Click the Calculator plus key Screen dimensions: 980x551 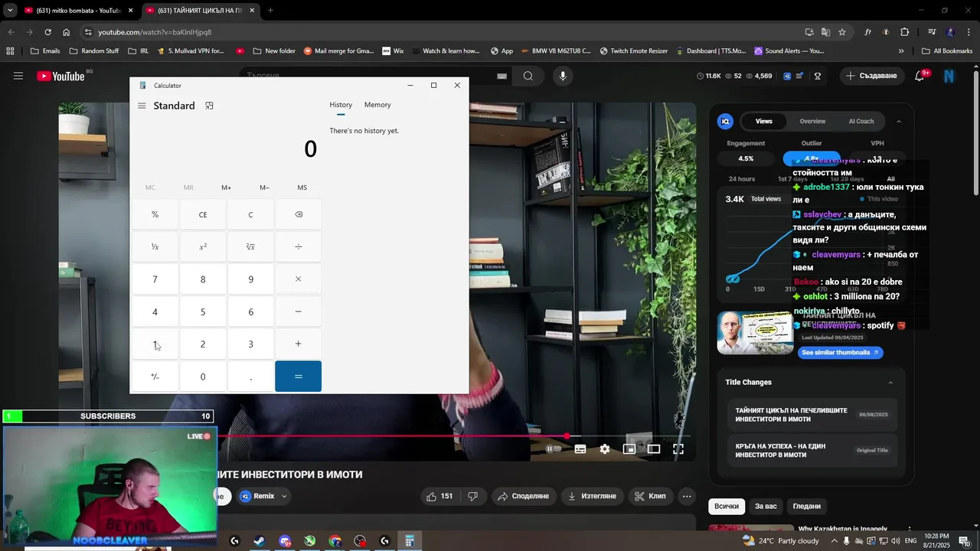tap(298, 344)
